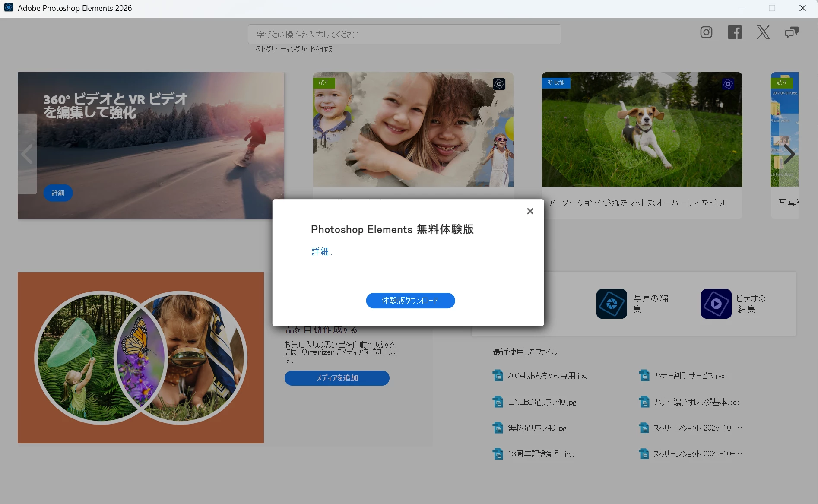Screen dimensions: 818x504
Task: Open the Facebook icon link
Action: pos(735,32)
